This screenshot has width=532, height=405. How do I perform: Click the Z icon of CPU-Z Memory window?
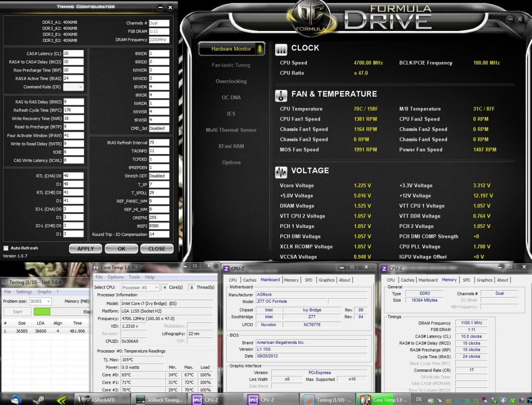(384, 269)
